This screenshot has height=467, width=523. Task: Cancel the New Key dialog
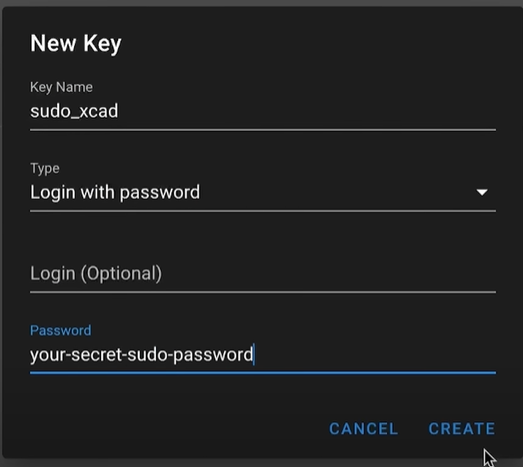point(364,429)
